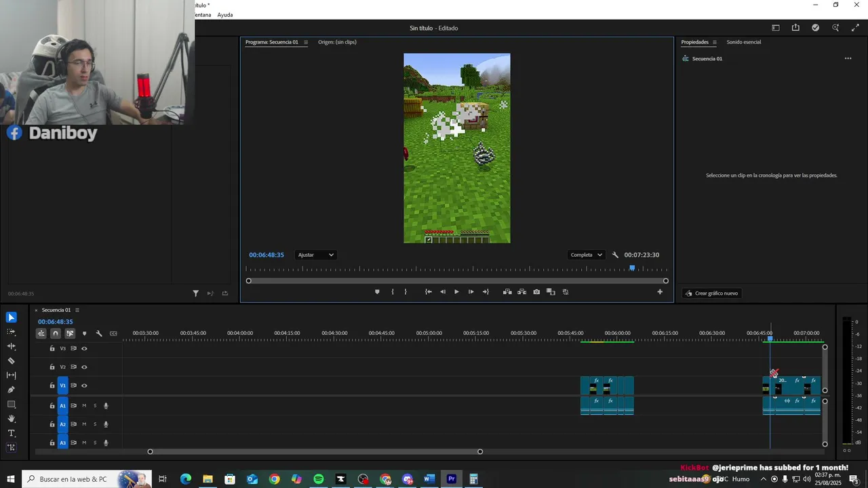Click the timeline timecode 00:06:48:35
Image resolution: width=868 pixels, height=488 pixels.
[55, 322]
